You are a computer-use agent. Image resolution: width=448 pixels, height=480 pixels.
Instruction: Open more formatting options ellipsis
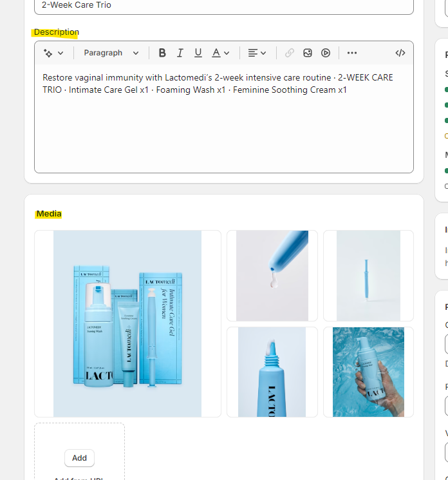click(352, 53)
